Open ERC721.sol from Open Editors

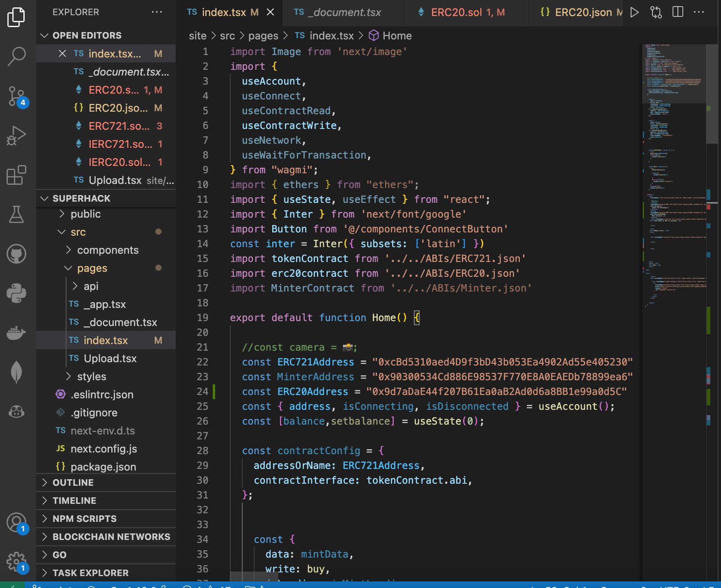(x=106, y=126)
